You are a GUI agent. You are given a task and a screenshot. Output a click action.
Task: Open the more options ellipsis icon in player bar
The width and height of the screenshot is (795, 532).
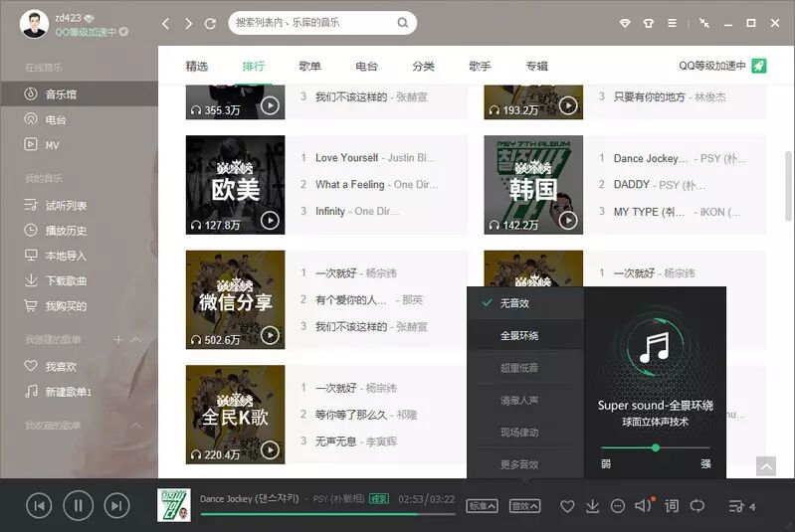pos(618,506)
